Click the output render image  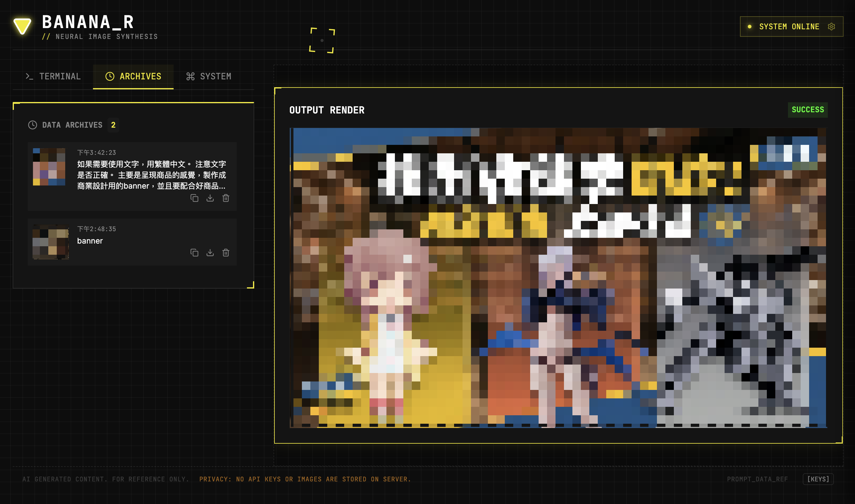coord(558,277)
